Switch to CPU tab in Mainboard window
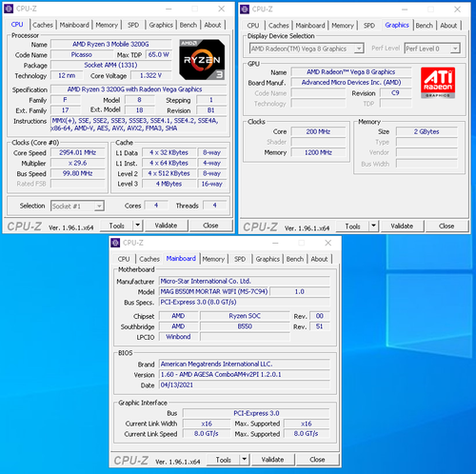476x474 pixels. [124, 259]
